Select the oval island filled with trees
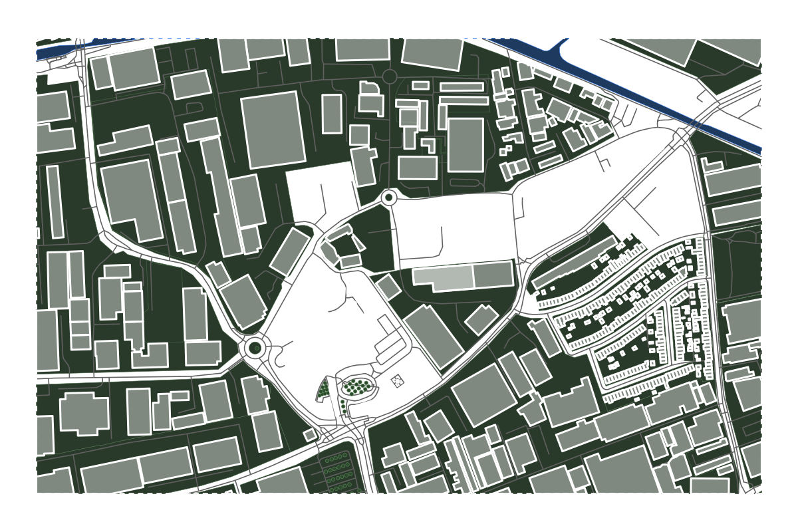The width and height of the screenshot is (798, 532). 358,386
